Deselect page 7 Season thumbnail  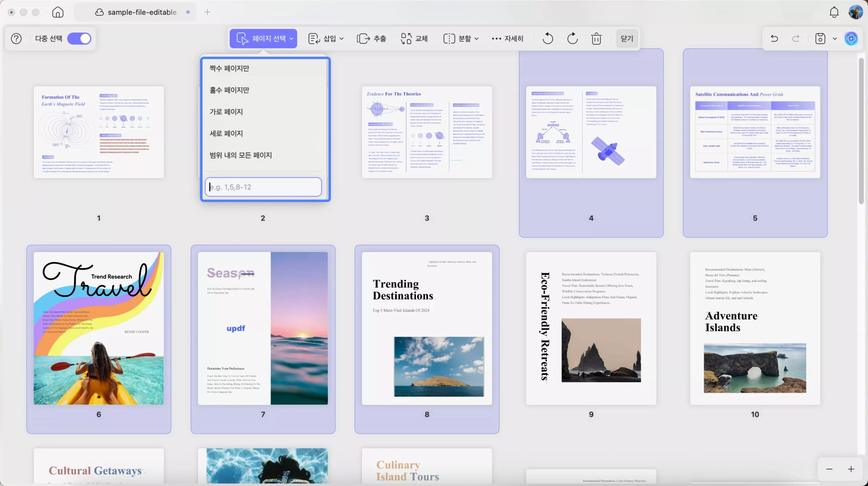click(263, 328)
